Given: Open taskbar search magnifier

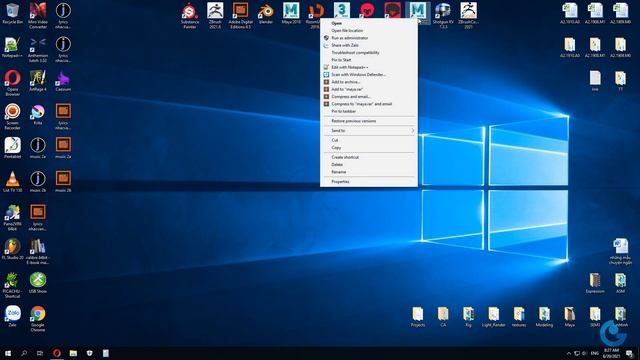Looking at the screenshot, I should (x=24, y=353).
